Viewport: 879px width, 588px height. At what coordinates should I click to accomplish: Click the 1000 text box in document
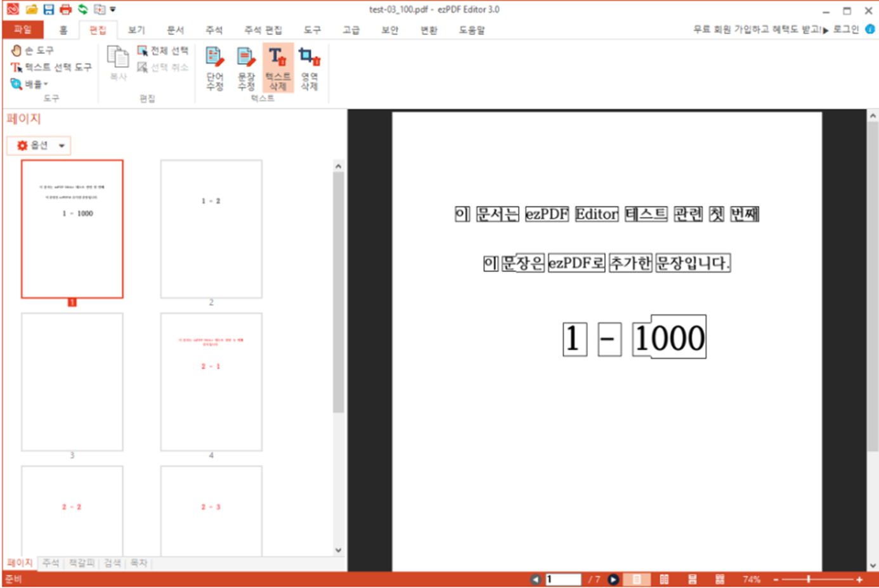pos(669,337)
